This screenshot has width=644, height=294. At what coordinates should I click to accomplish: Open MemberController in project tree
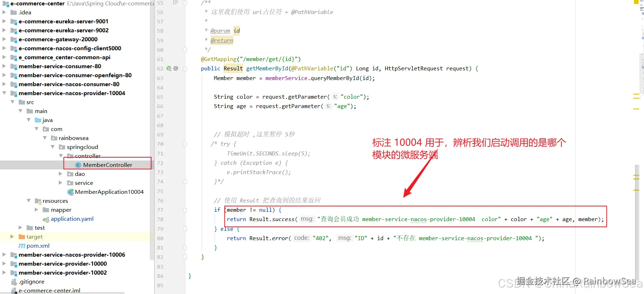point(108,165)
